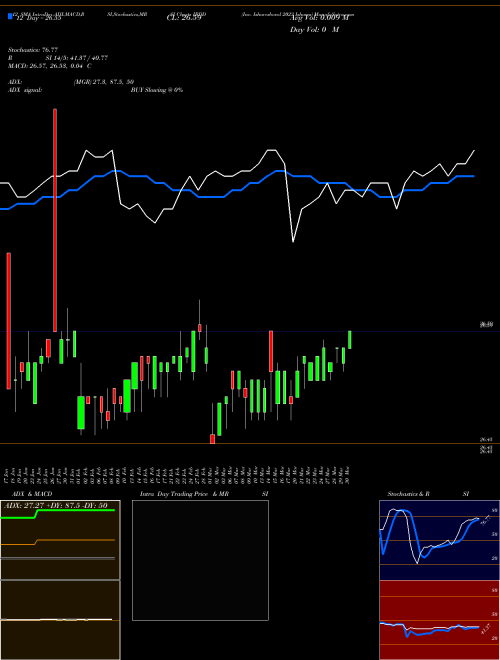Click the red candle at the chart's lowest point

coord(213,439)
